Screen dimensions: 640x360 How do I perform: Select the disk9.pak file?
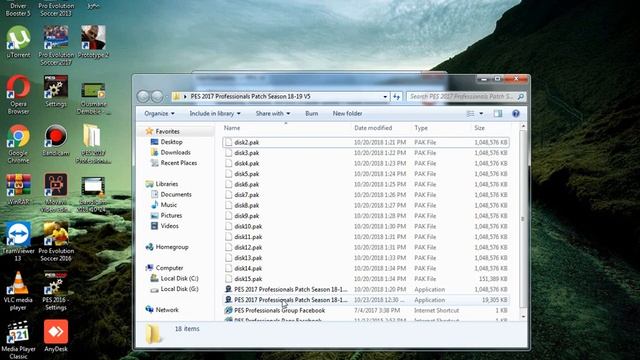point(366,216)
